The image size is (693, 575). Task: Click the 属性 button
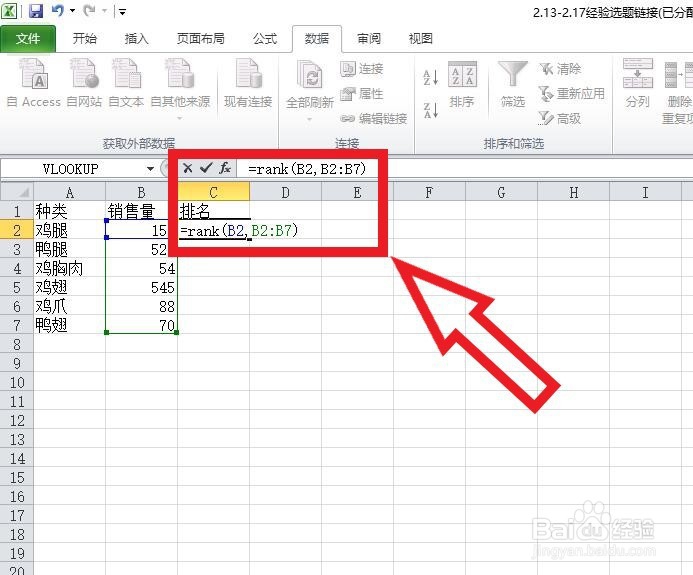pos(362,94)
